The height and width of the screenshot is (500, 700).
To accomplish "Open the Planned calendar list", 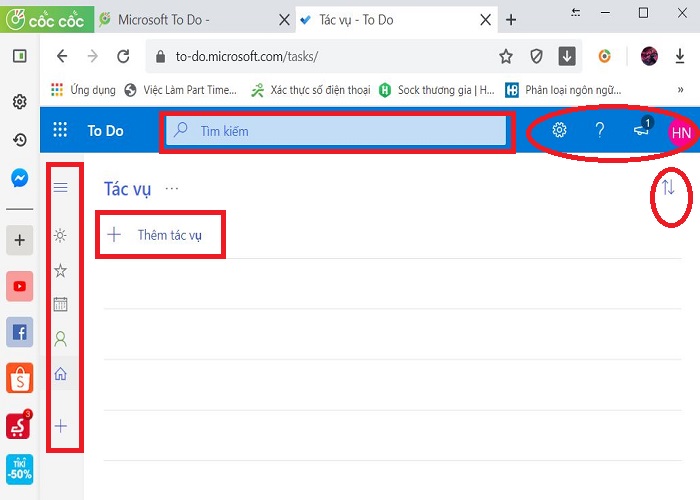I will [60, 304].
